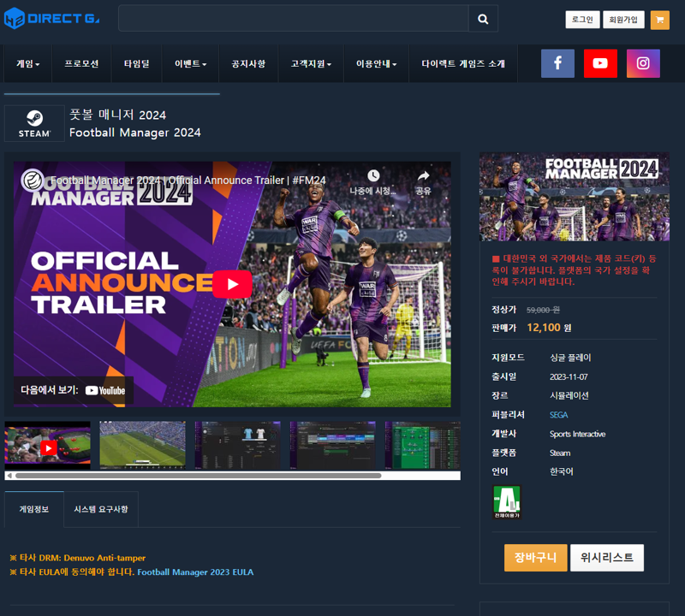Open the YouTube channel icon

pyautogui.click(x=600, y=63)
